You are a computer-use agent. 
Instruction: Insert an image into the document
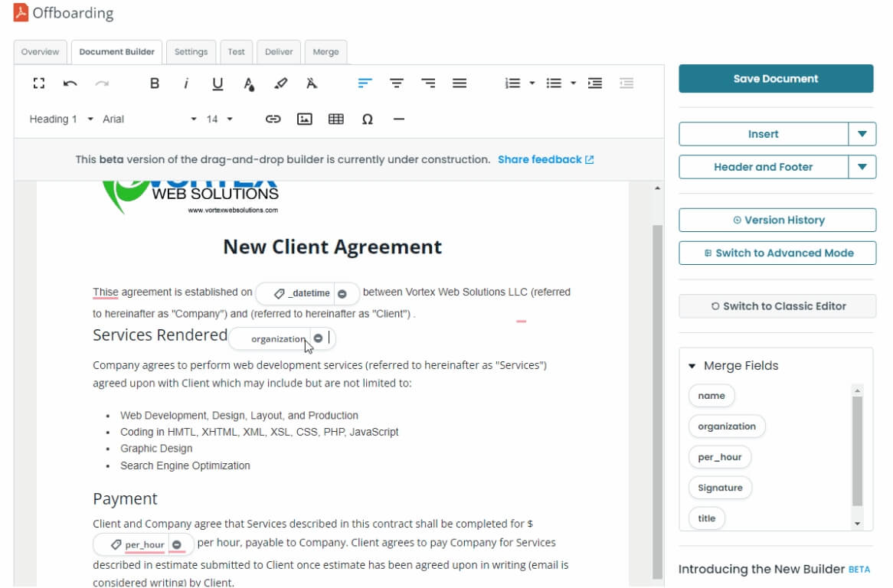click(x=305, y=119)
